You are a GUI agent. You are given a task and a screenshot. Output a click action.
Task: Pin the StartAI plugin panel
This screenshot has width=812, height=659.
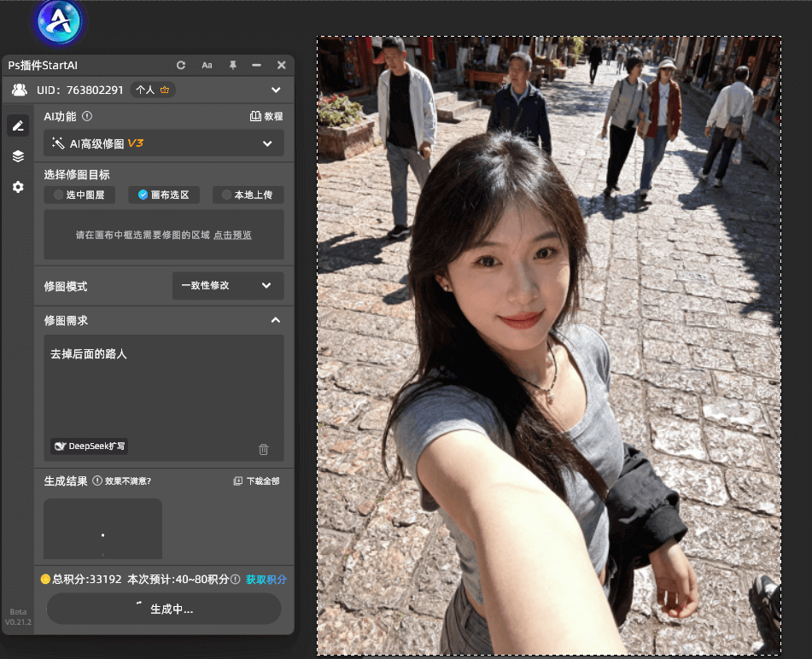pos(232,66)
